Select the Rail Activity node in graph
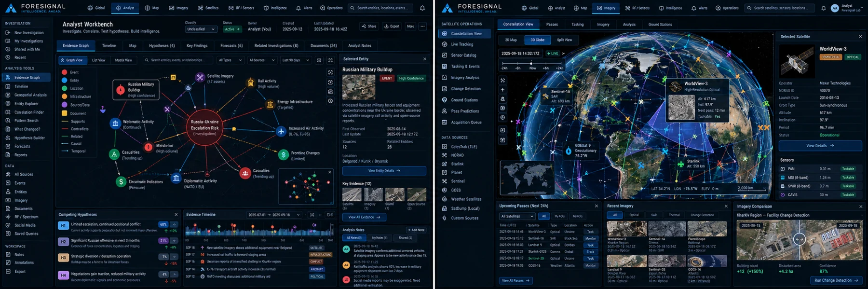This screenshot has height=289, width=868. pyautogui.click(x=251, y=83)
